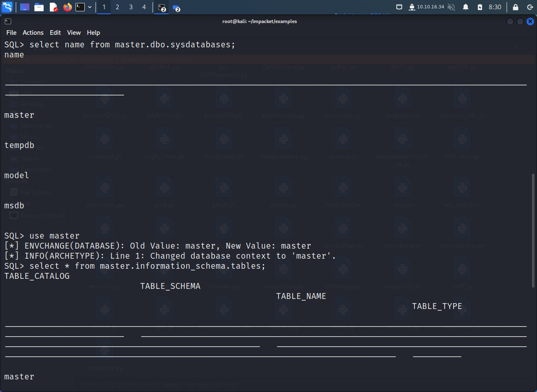Click the terminal maximize button
The width and height of the screenshot is (537, 392).
tap(520, 21)
